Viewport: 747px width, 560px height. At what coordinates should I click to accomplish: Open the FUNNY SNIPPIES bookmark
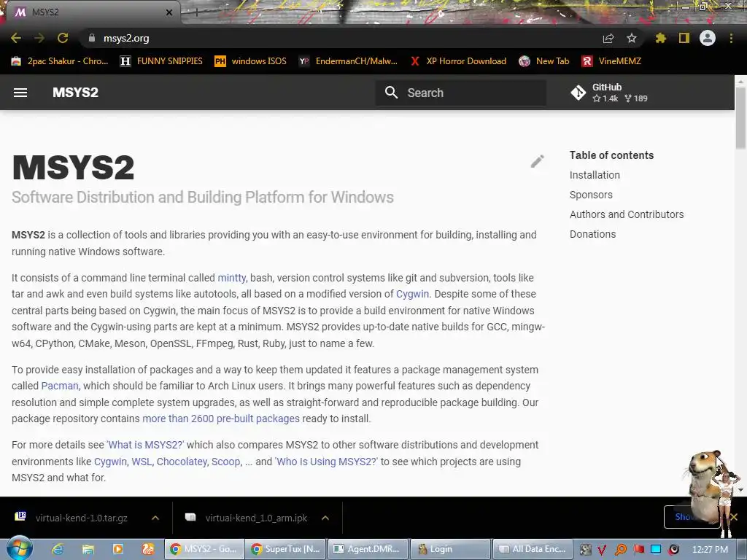(161, 61)
